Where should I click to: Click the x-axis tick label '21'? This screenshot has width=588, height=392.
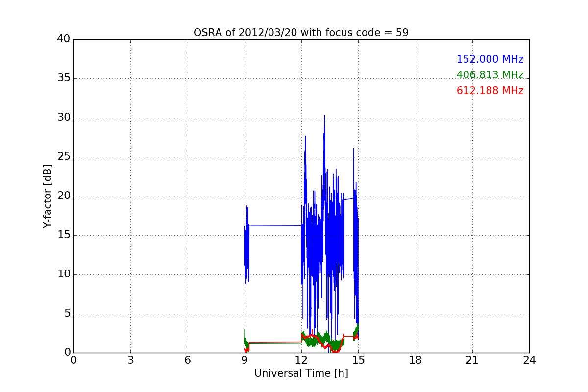pyautogui.click(x=472, y=360)
